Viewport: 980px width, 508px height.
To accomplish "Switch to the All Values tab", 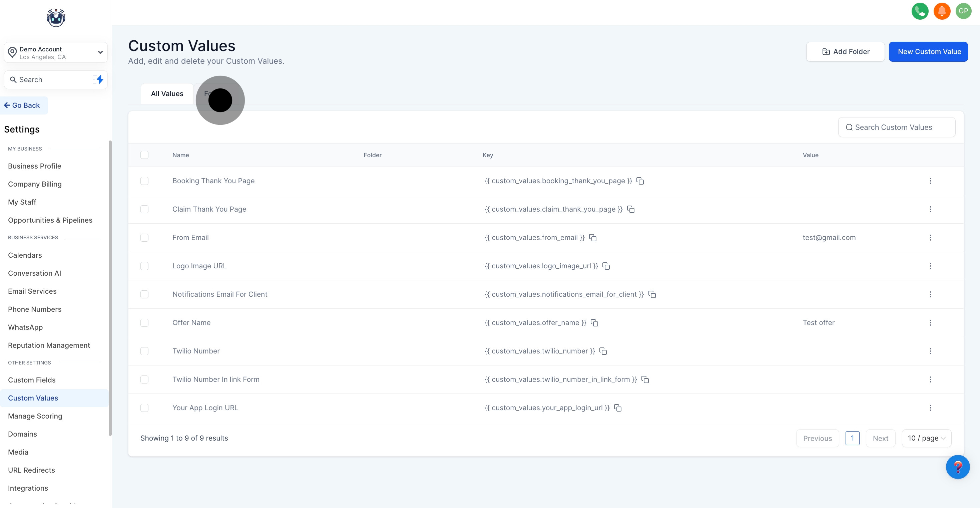I will [x=167, y=94].
